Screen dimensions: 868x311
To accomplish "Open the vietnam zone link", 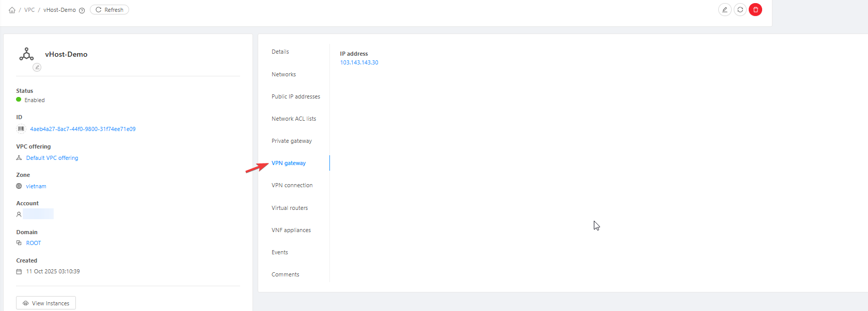I will pyautogui.click(x=36, y=186).
